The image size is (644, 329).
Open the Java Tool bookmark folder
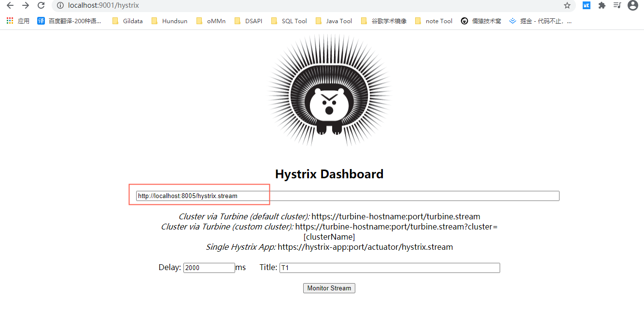coord(334,21)
